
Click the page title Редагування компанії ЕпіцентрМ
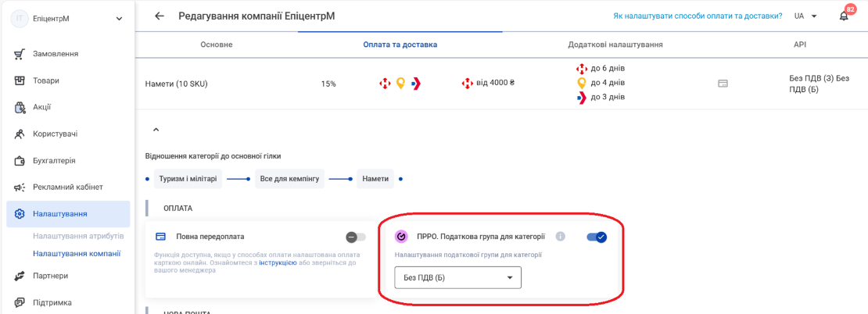pyautogui.click(x=256, y=16)
